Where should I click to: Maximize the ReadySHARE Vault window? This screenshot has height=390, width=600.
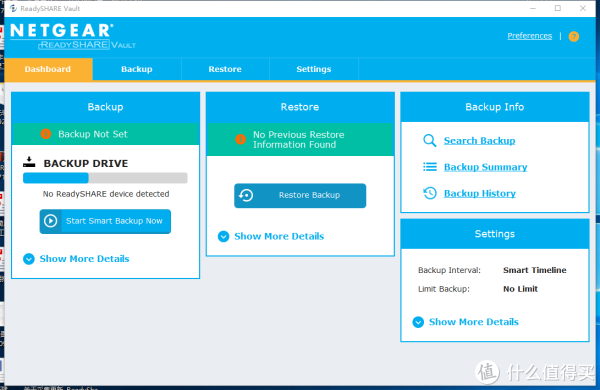pyautogui.click(x=558, y=8)
